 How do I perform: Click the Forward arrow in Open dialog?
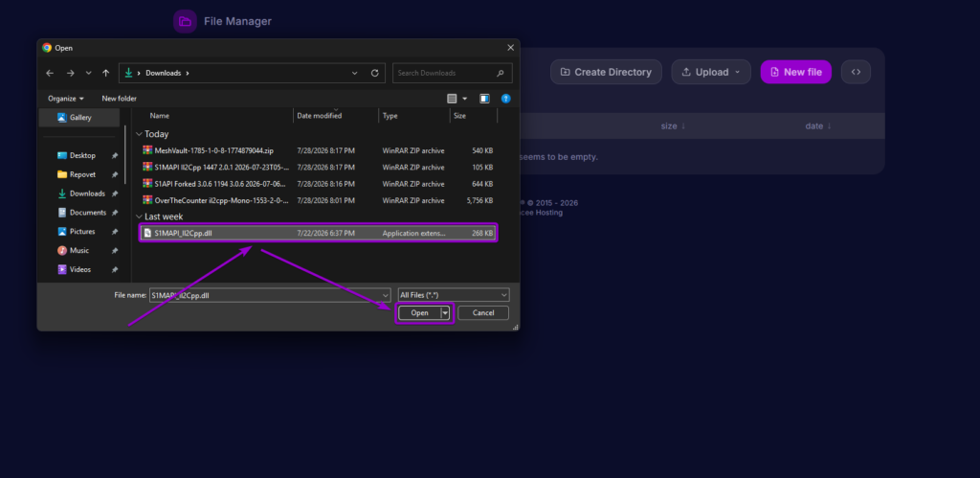pos(70,73)
